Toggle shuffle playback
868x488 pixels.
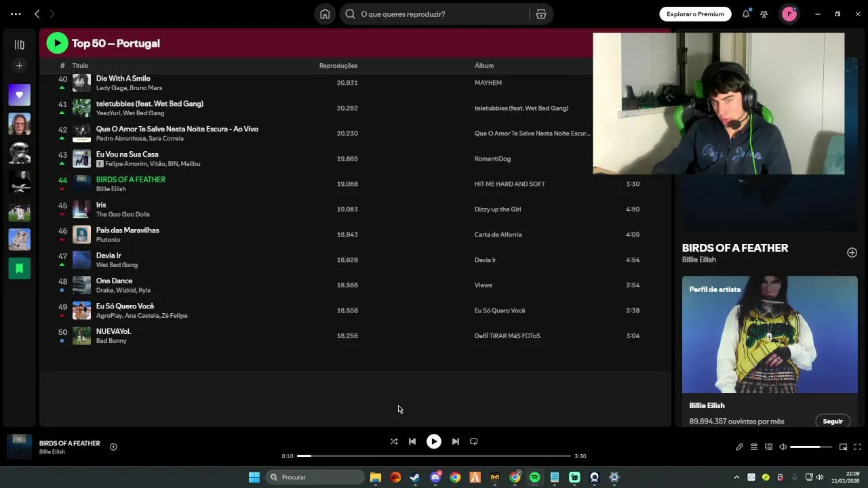point(394,441)
